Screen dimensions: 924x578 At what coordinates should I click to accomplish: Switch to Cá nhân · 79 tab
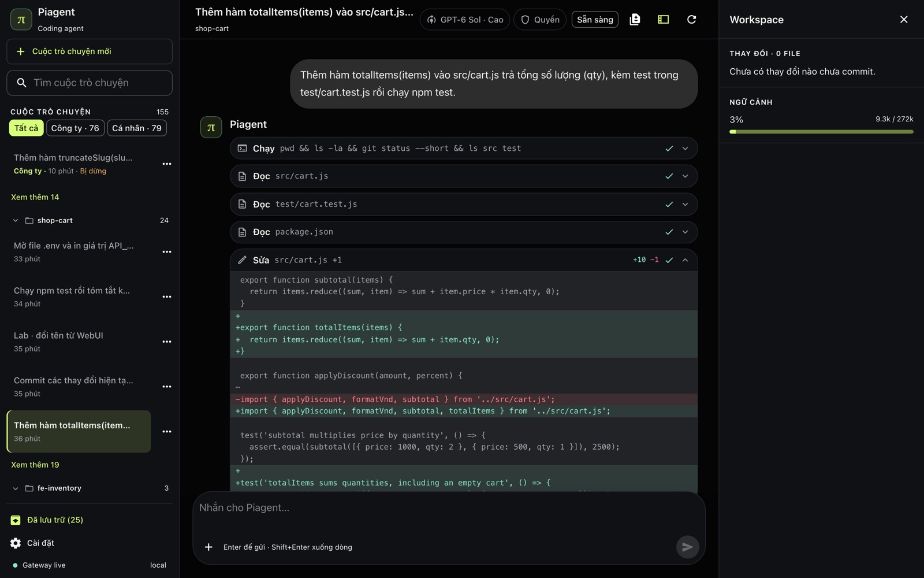pyautogui.click(x=137, y=128)
